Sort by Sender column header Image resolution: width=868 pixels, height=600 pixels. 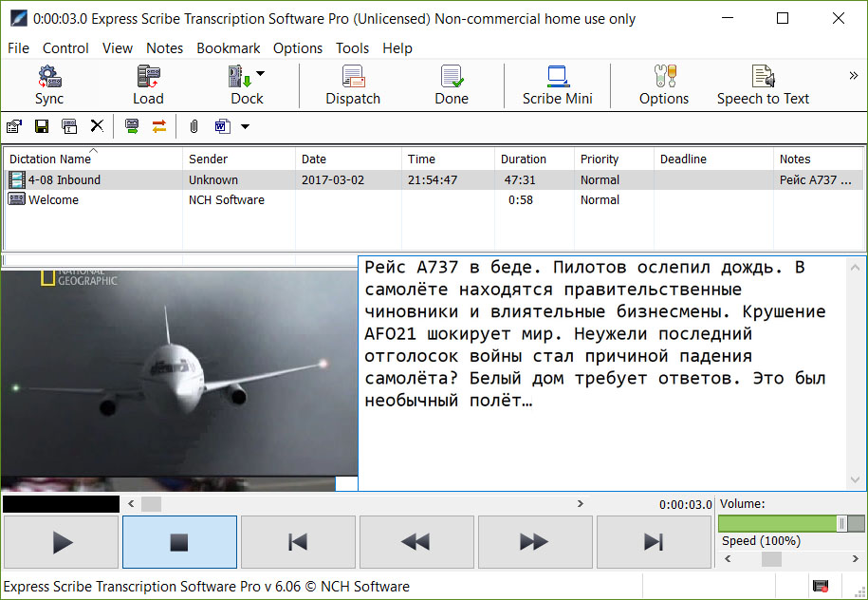tap(239, 159)
